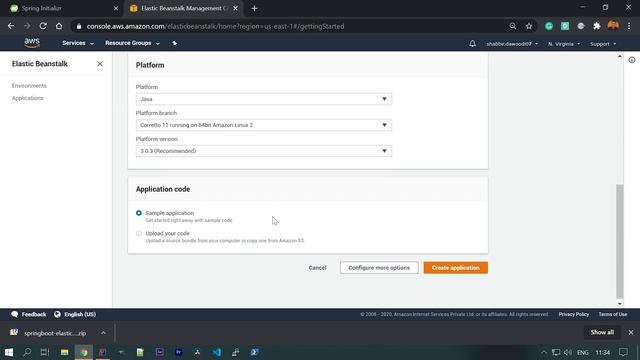Open AWS notifications bell
640x360 pixels.
(472, 44)
